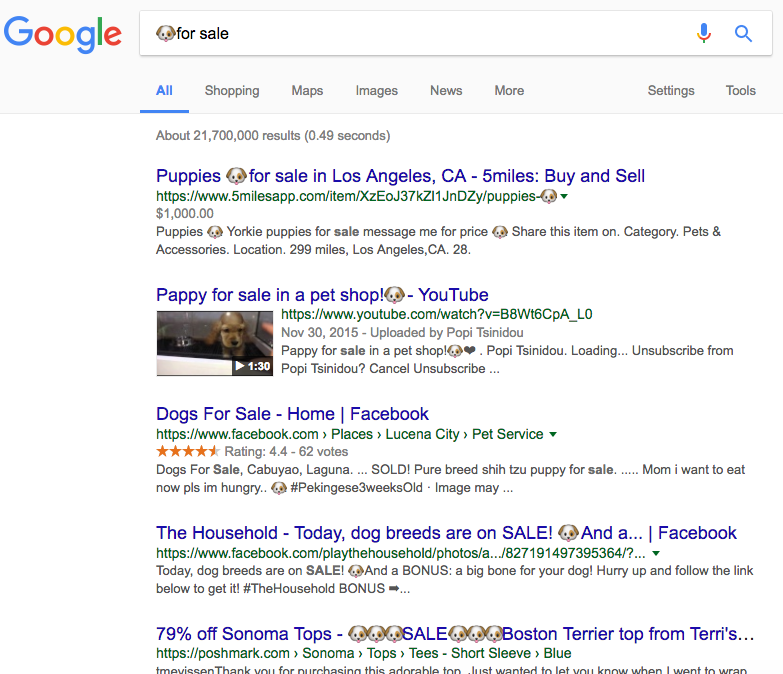Switch to the News tab

pos(446,90)
